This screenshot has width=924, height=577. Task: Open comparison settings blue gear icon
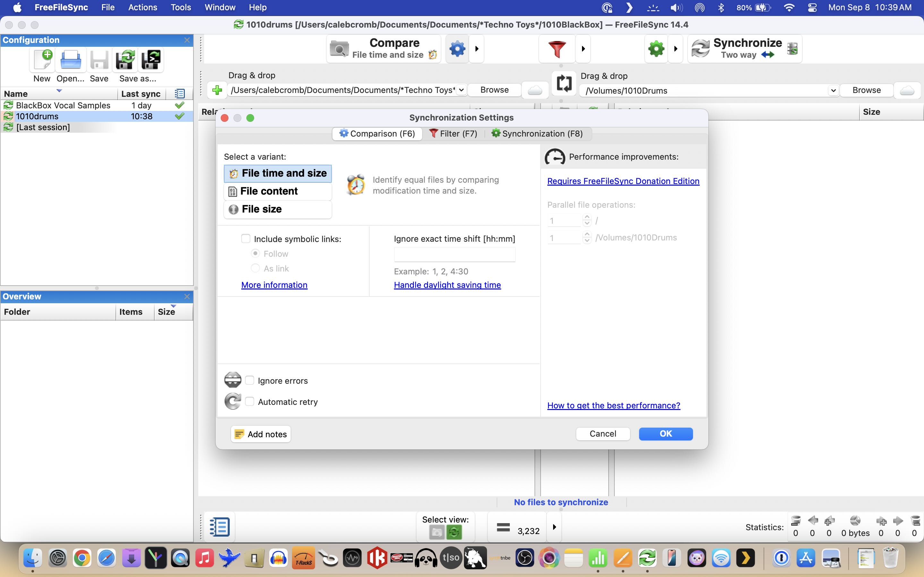pyautogui.click(x=457, y=49)
